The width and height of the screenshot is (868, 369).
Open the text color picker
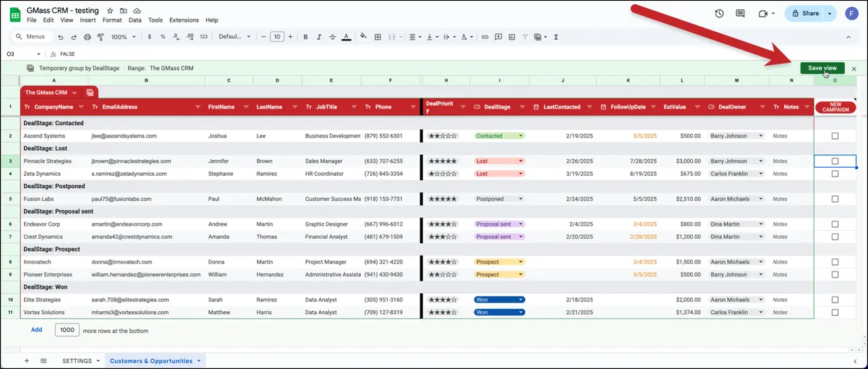coord(346,37)
